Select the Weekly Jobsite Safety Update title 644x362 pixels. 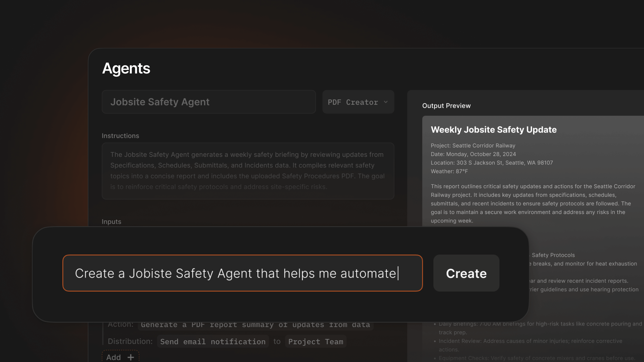tap(494, 130)
